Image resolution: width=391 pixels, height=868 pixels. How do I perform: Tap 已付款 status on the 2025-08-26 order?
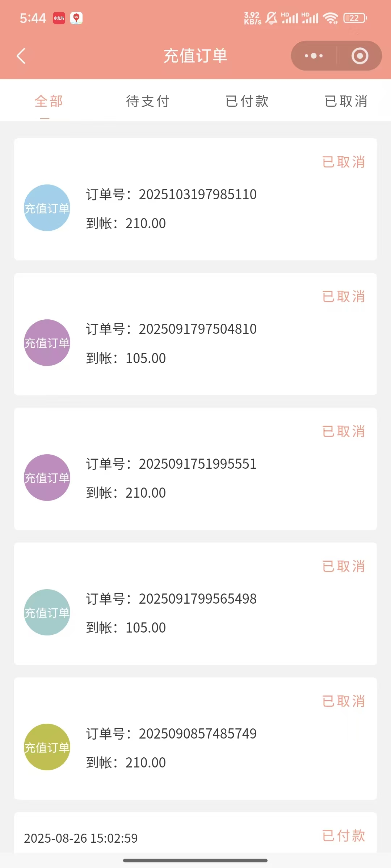click(x=344, y=836)
